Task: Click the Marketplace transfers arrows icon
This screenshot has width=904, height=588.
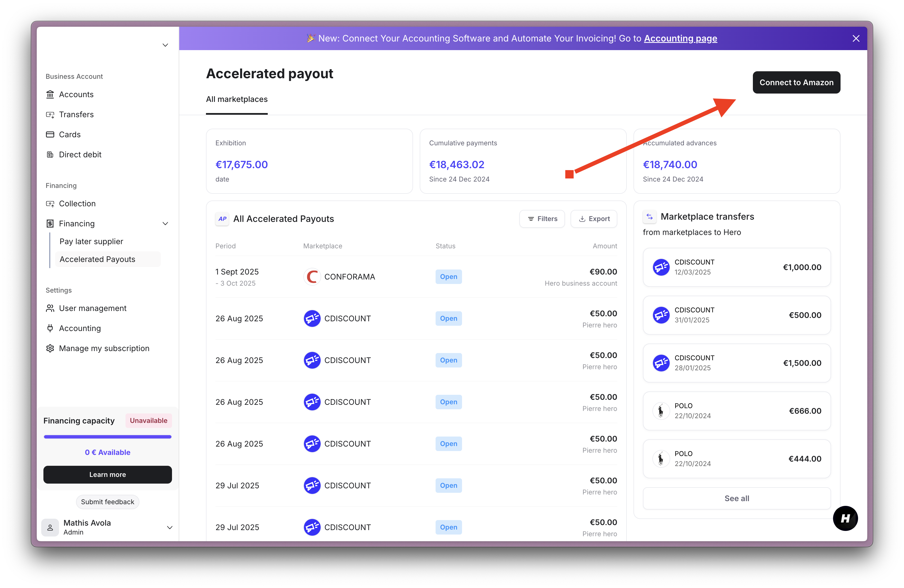Action: pos(650,217)
